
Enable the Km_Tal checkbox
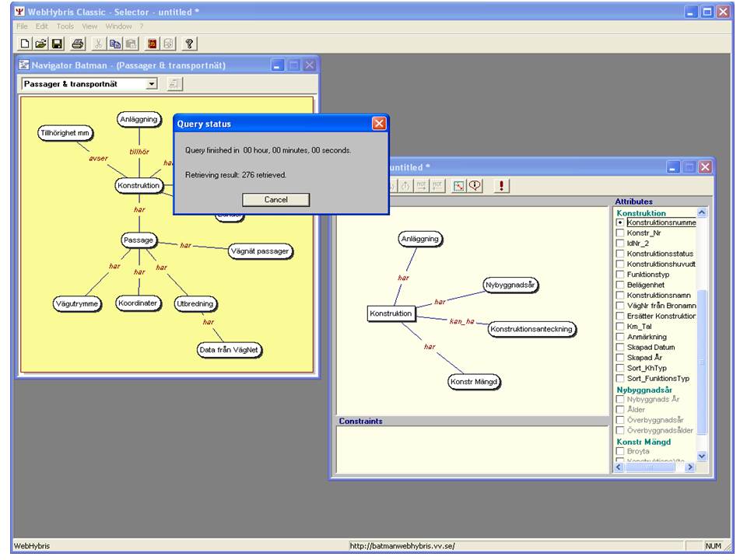coord(620,327)
